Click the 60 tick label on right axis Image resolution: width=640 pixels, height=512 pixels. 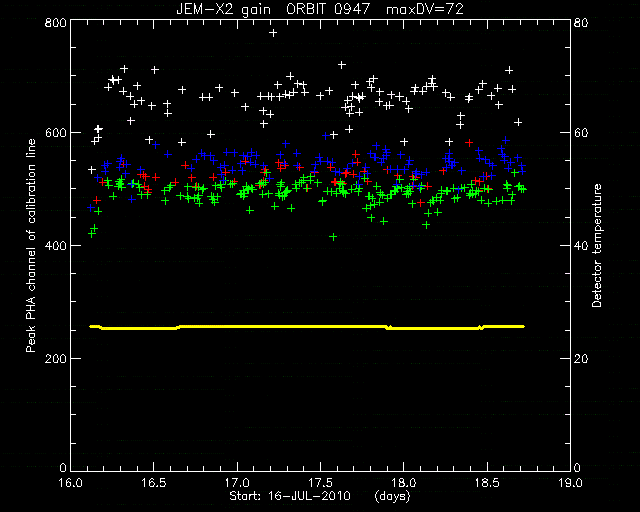581,133
